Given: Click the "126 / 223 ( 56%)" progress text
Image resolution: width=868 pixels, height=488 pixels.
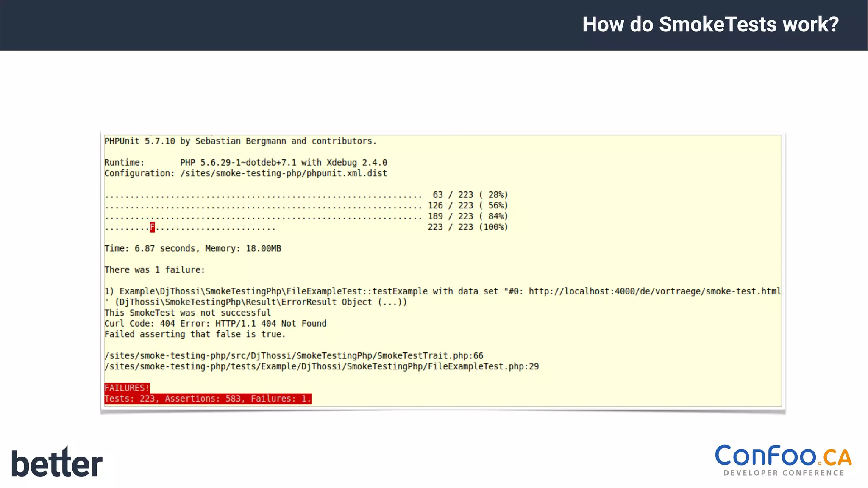Looking at the screenshot, I should [x=467, y=205].
